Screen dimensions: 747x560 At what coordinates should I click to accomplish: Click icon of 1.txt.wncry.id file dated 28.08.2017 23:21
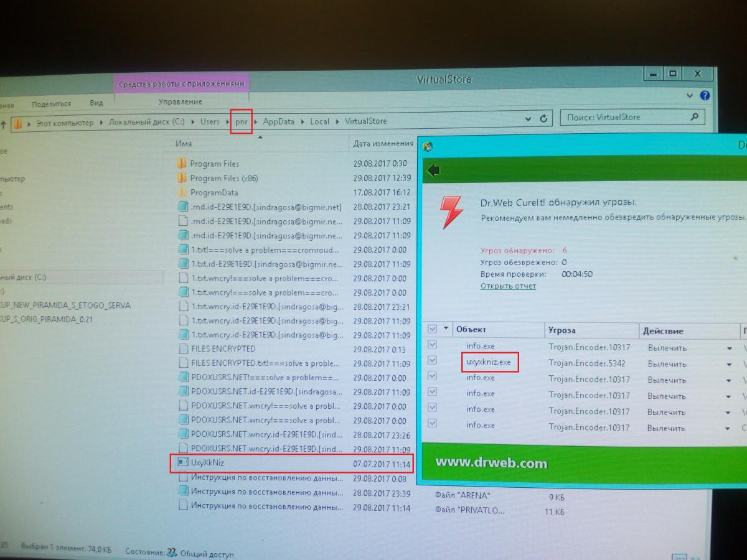(182, 307)
